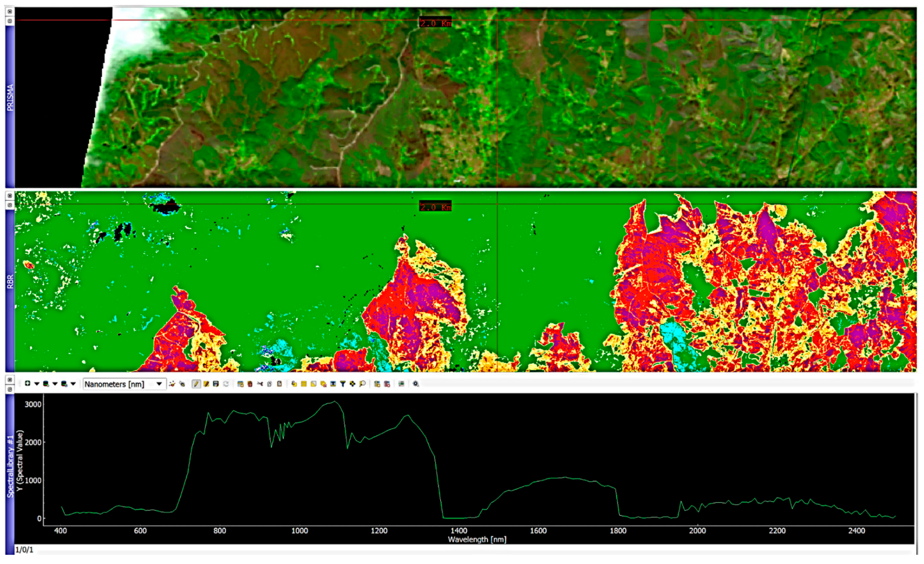Float the SpectralLibrary #1 dock panel
Image resolution: width=924 pixels, height=564 pixels.
click(x=10, y=389)
